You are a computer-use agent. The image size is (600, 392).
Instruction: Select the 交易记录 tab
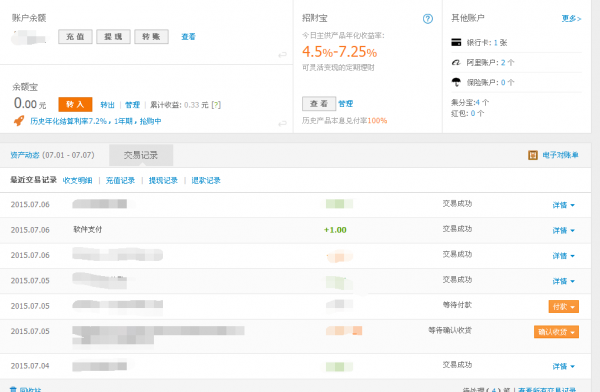(x=141, y=155)
